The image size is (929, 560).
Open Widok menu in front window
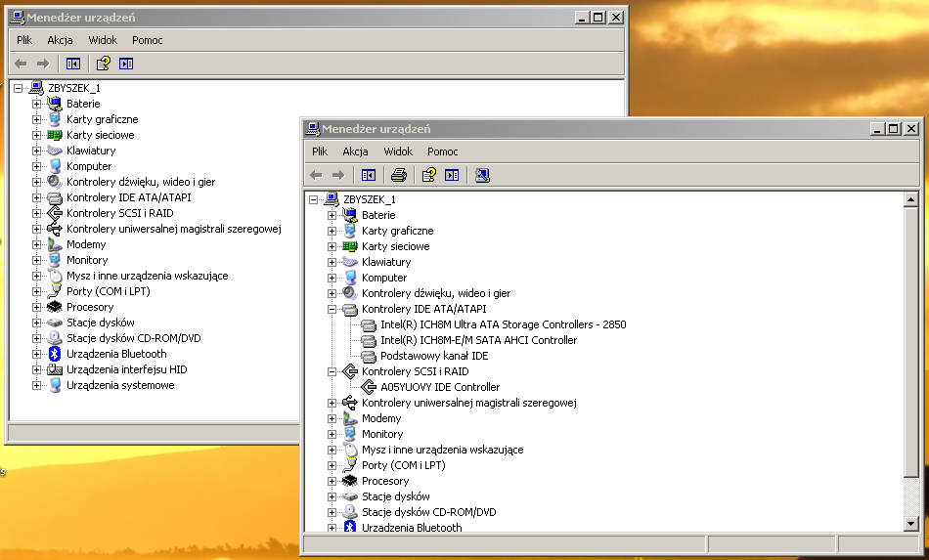pyautogui.click(x=398, y=151)
